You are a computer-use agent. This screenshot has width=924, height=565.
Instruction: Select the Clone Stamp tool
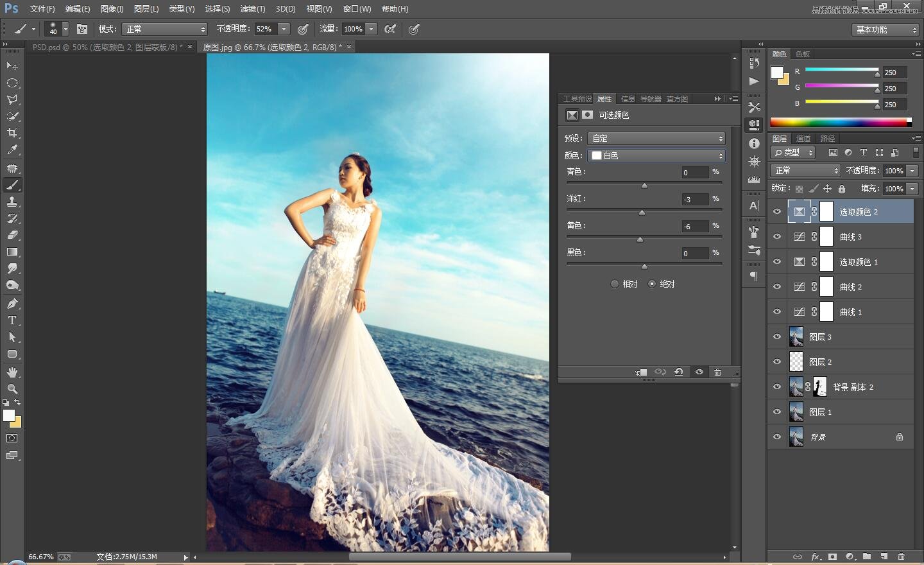12,202
